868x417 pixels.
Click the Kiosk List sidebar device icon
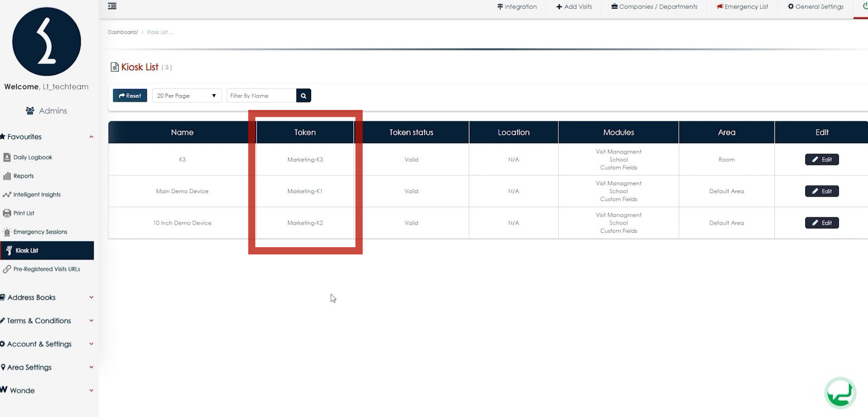pyautogui.click(x=9, y=250)
